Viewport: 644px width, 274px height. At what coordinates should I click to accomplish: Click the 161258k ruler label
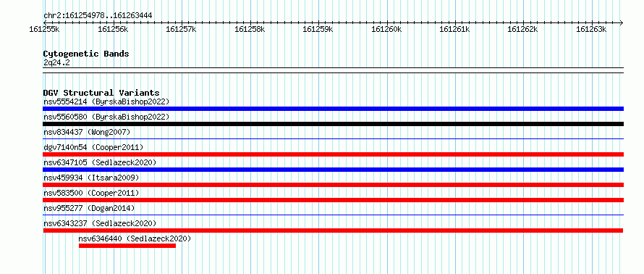pos(250,30)
